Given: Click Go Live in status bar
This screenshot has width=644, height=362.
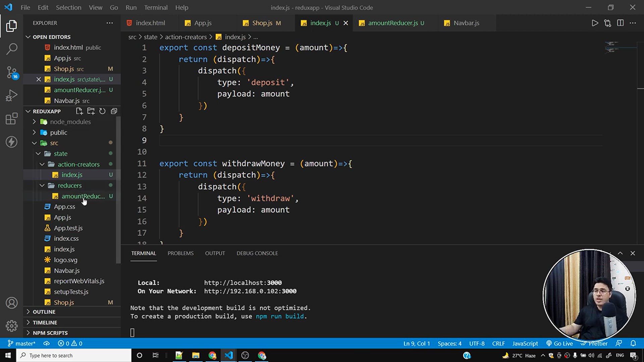Looking at the screenshot, I should pos(559,343).
